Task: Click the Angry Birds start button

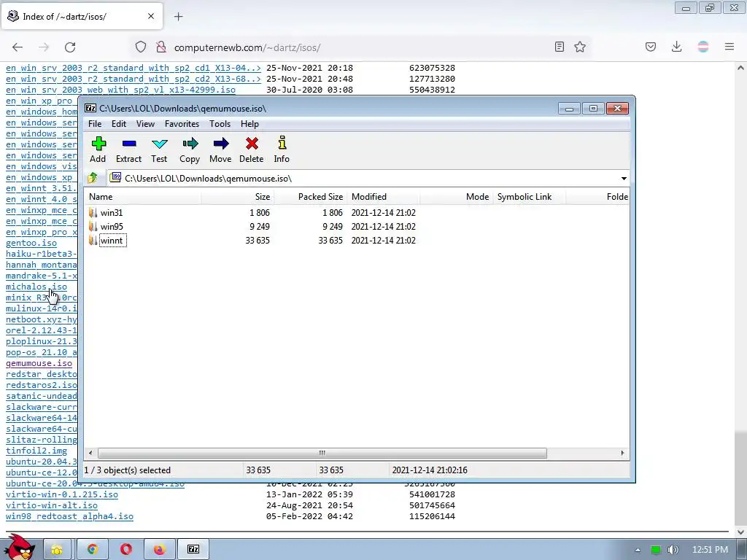Action: click(20, 547)
